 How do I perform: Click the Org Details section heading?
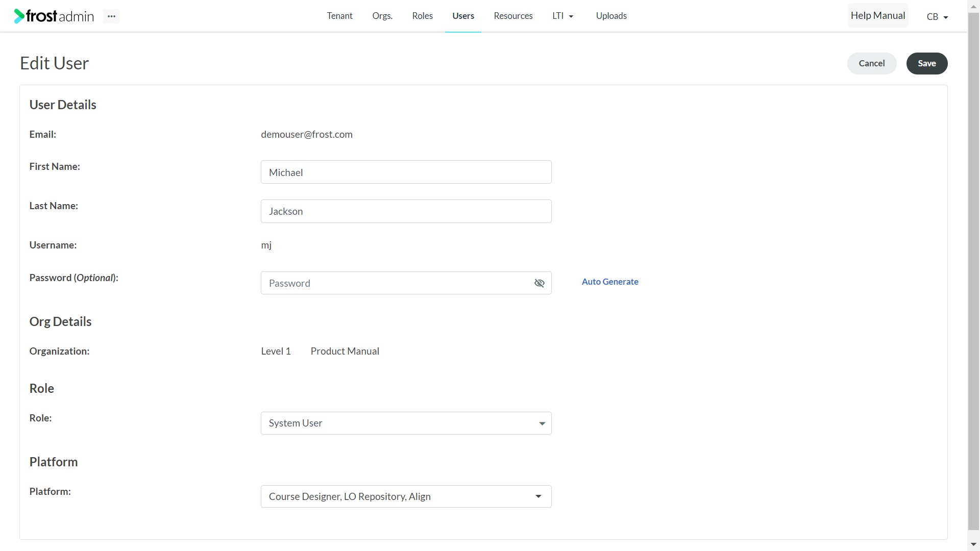[x=60, y=321]
